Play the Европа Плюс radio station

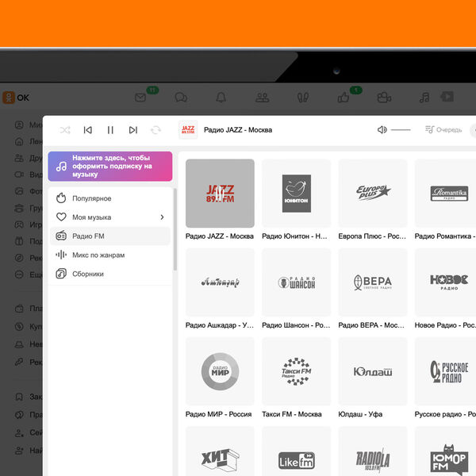pos(373,194)
